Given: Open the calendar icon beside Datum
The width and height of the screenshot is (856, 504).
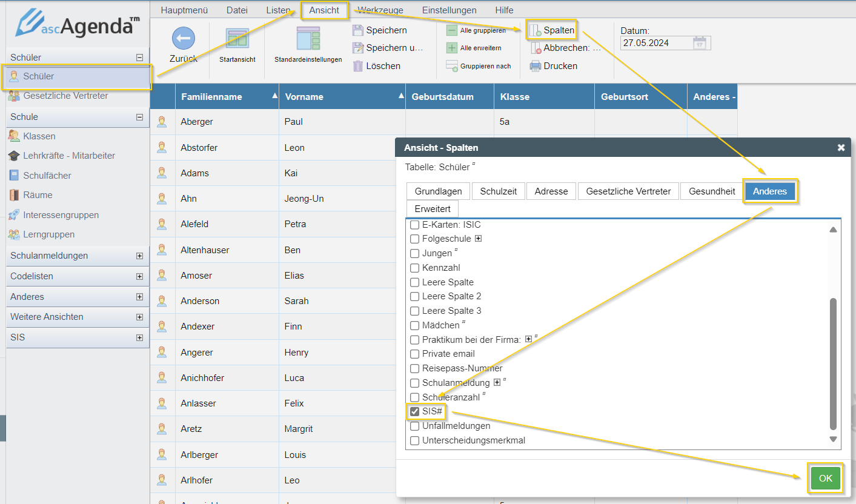Looking at the screenshot, I should pos(700,43).
